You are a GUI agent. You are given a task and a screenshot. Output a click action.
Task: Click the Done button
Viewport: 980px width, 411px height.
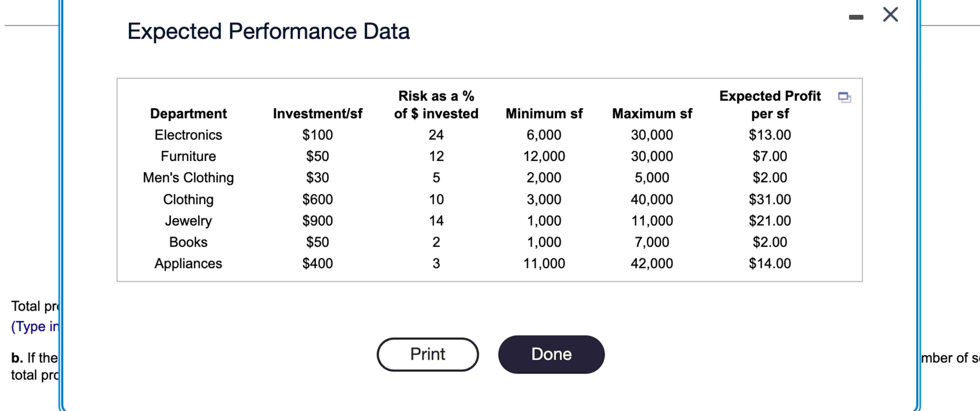click(551, 354)
